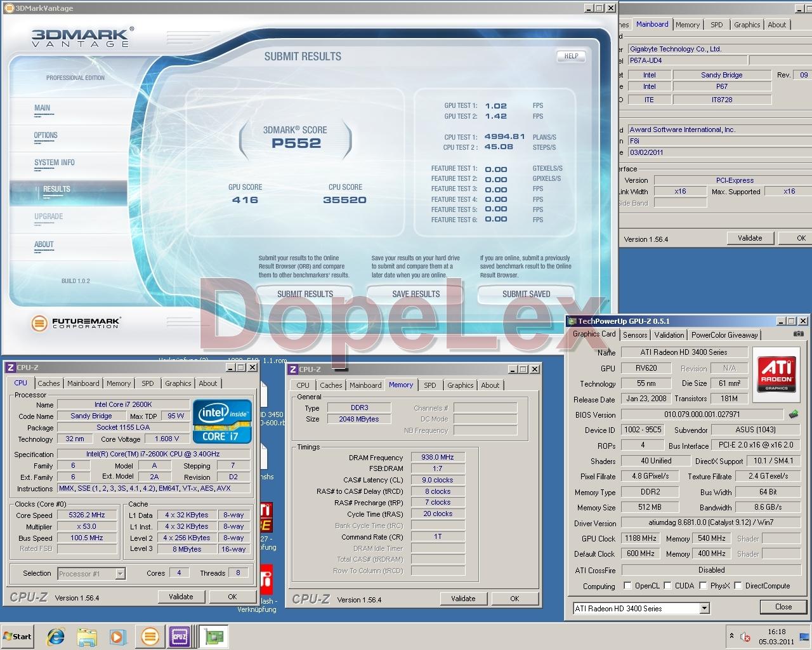Click the Futuremark Corporation logo
The height and width of the screenshot is (650, 812).
pos(75,323)
